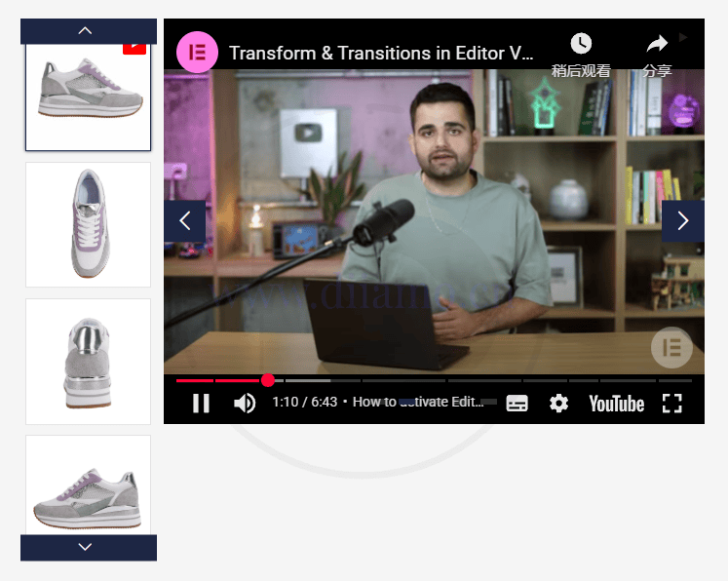This screenshot has height=581, width=728.
Task: Select the top-view sneaker thumbnail
Action: click(x=88, y=224)
